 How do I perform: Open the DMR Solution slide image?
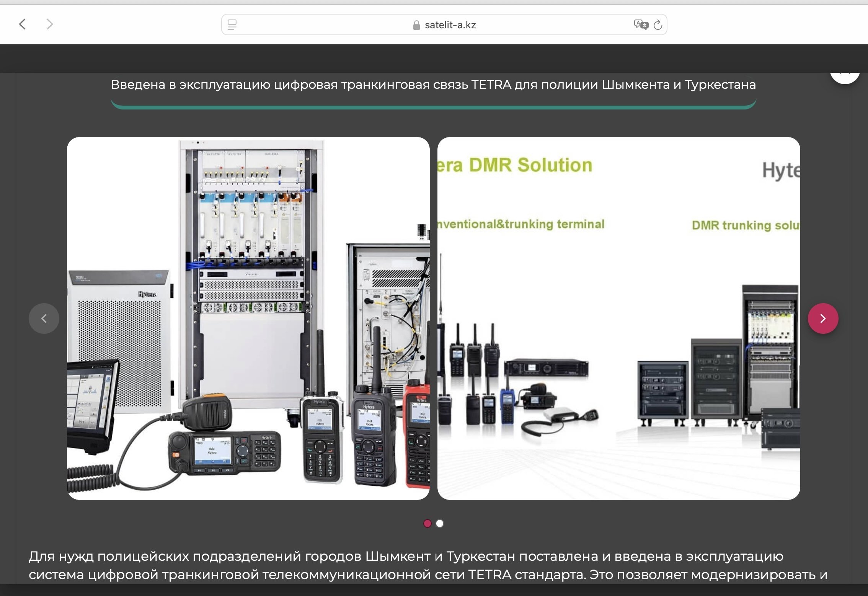tap(618, 318)
